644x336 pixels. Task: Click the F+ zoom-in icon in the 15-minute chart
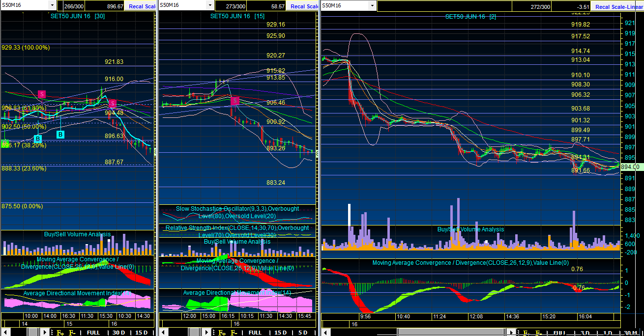click(x=222, y=333)
